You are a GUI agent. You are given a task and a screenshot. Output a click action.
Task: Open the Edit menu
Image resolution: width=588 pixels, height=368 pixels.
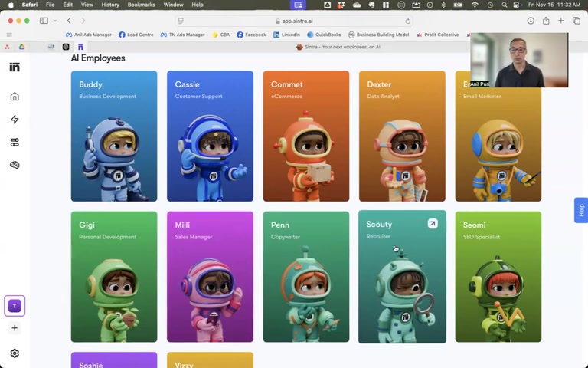(x=68, y=5)
